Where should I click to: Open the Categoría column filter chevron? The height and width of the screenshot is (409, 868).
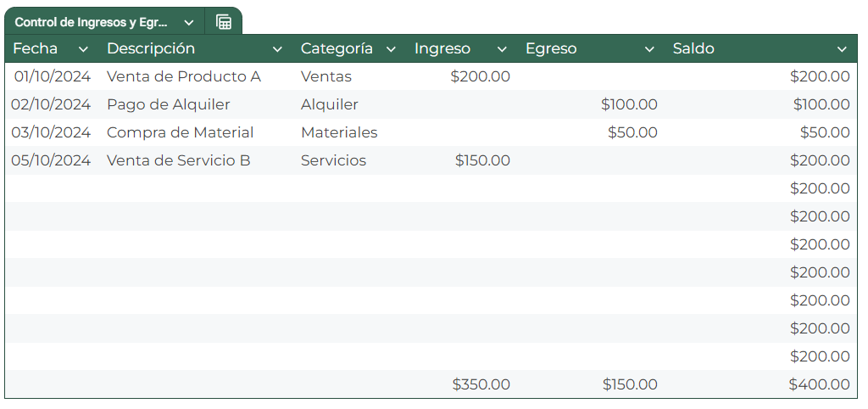tap(391, 49)
